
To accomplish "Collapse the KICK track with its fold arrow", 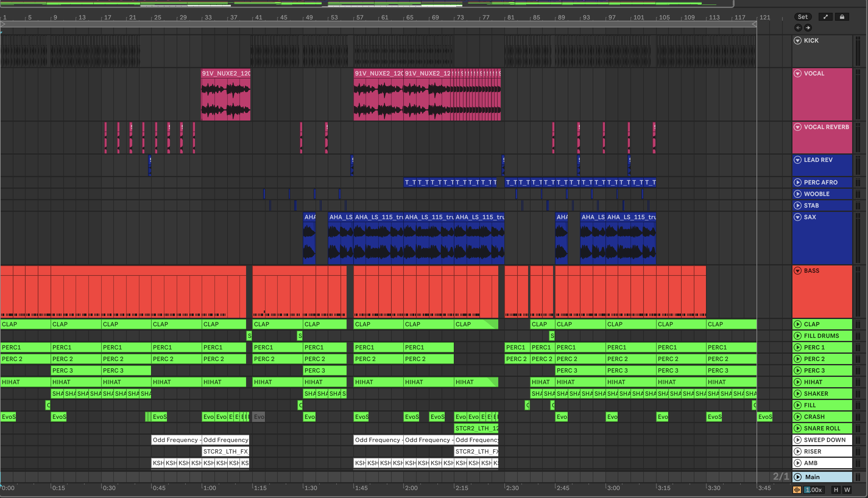I will pos(798,40).
